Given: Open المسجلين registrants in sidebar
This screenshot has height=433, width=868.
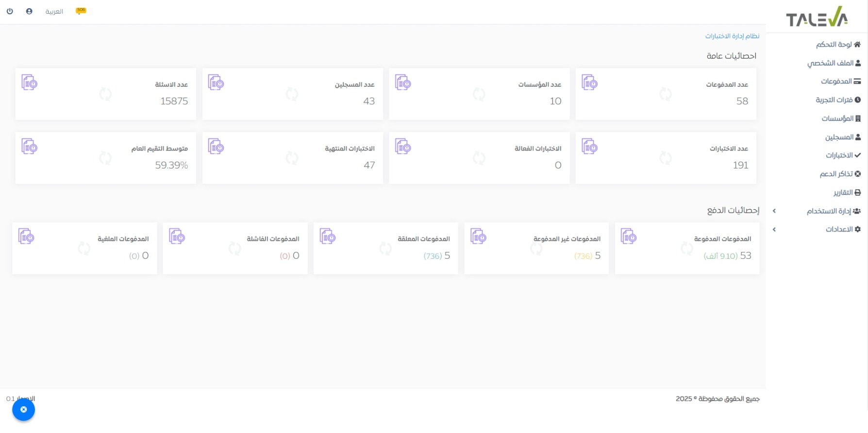Looking at the screenshot, I should coord(843,137).
